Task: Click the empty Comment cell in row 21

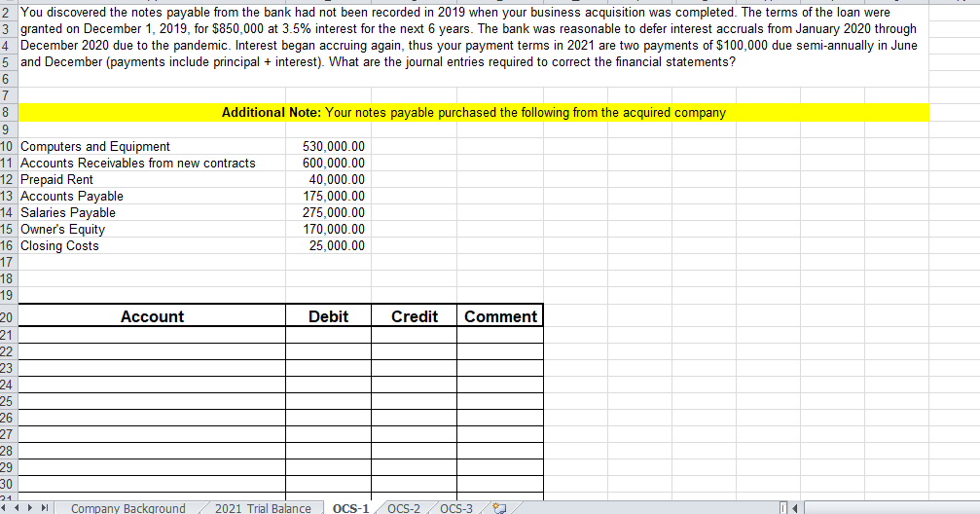Action: tap(500, 335)
